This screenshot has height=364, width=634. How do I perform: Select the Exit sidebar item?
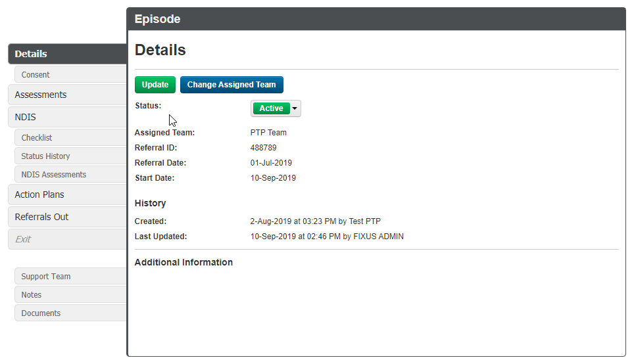point(68,239)
